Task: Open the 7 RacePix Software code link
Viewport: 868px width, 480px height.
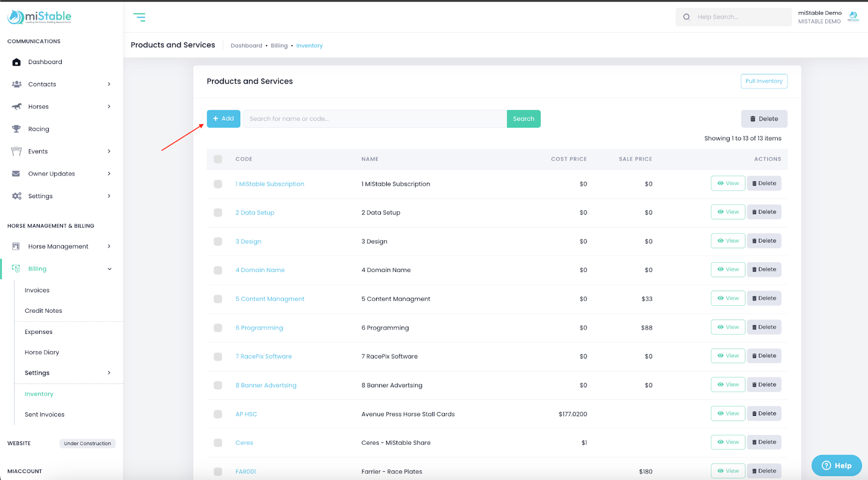Action: [x=264, y=357]
